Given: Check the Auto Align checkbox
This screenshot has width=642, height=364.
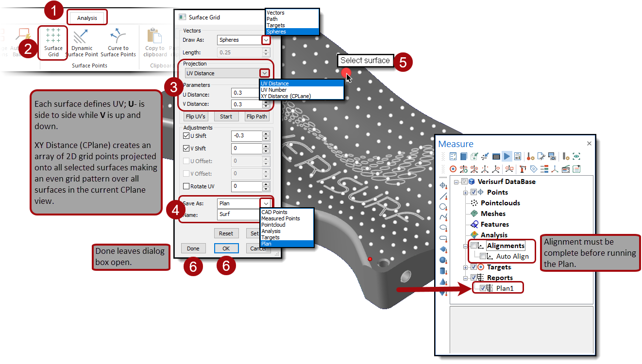Looking at the screenshot, I should (x=483, y=256).
